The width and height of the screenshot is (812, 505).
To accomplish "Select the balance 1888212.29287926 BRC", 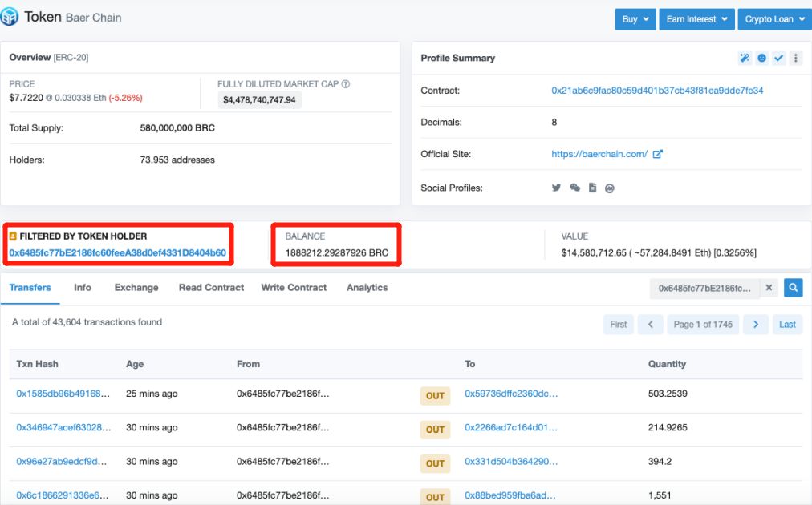I will coord(337,252).
